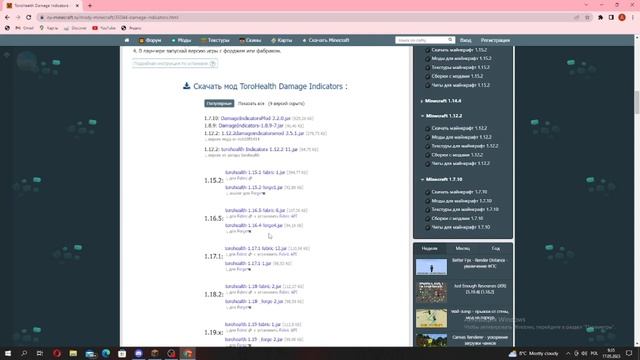This screenshot has height=360, width=640.
Task: Open the YouTube bookmark
Action: point(104,28)
